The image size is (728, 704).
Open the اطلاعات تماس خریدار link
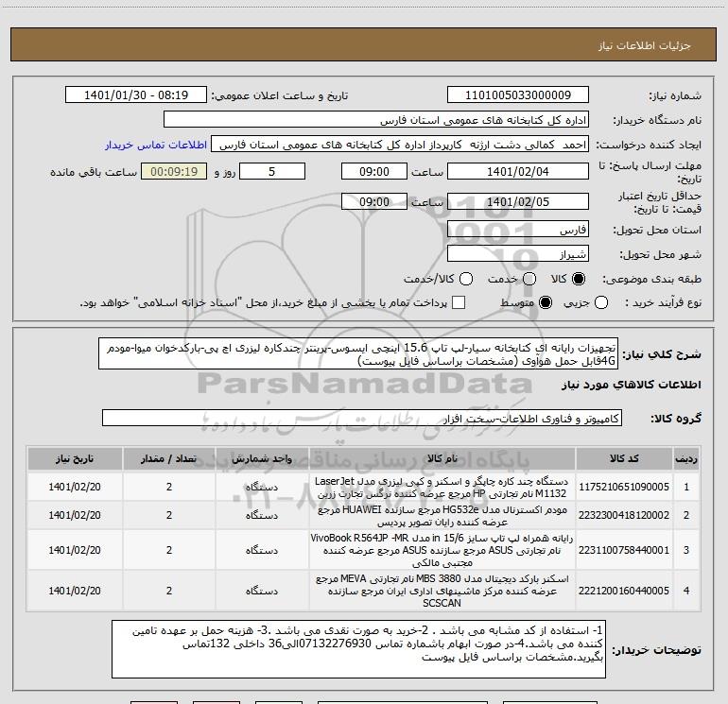[x=156, y=145]
